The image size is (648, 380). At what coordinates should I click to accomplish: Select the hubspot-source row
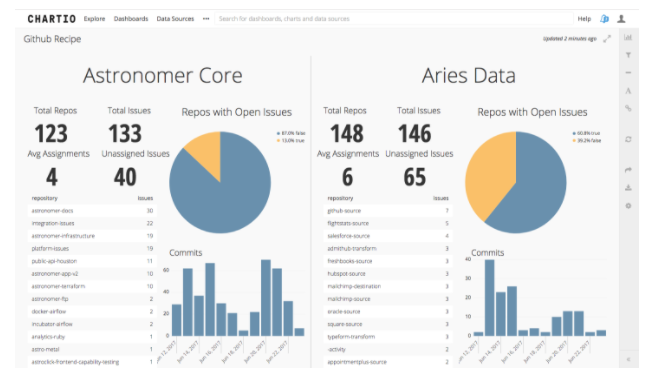pyautogui.click(x=388, y=274)
